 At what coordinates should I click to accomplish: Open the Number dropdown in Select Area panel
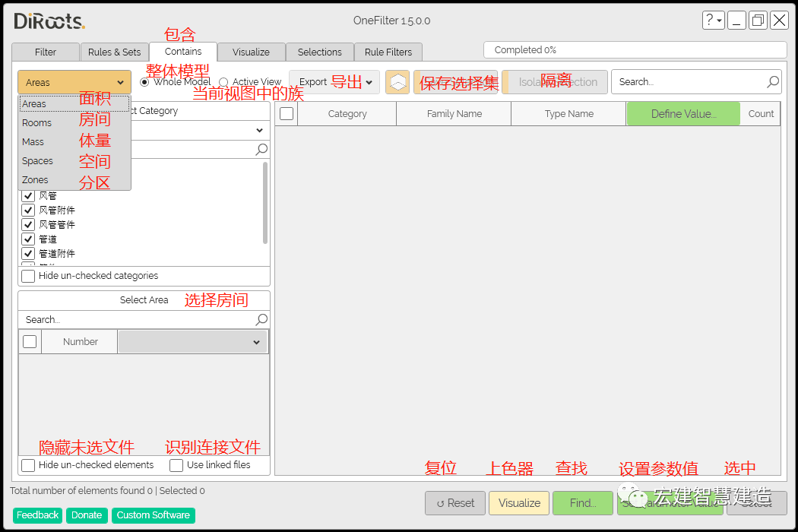[258, 341]
